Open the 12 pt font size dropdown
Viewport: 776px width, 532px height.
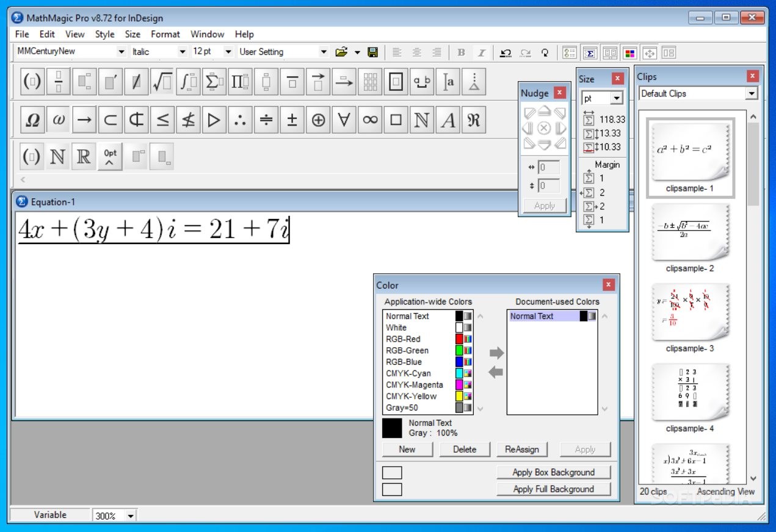point(228,52)
